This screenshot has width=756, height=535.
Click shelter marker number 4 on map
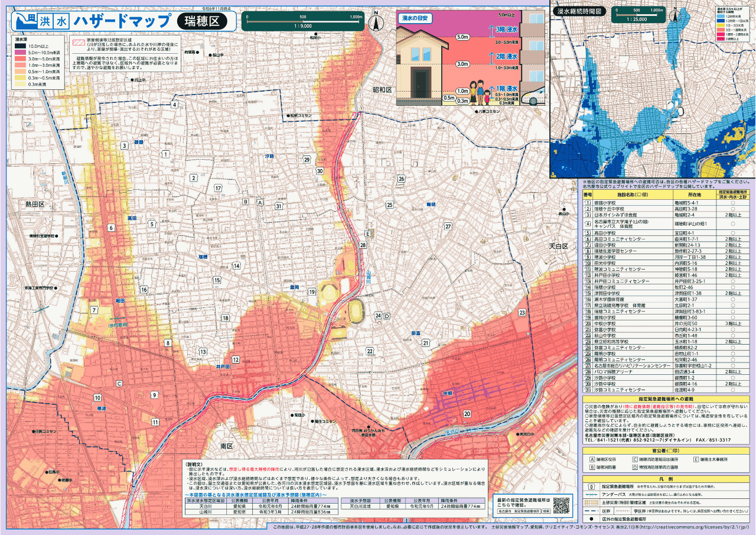[x=174, y=105]
